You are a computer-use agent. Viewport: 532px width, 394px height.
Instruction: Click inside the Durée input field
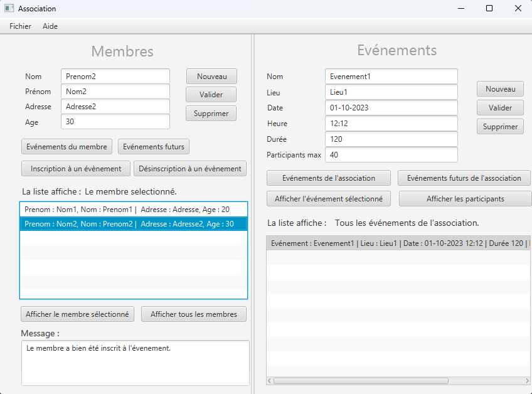click(391, 139)
